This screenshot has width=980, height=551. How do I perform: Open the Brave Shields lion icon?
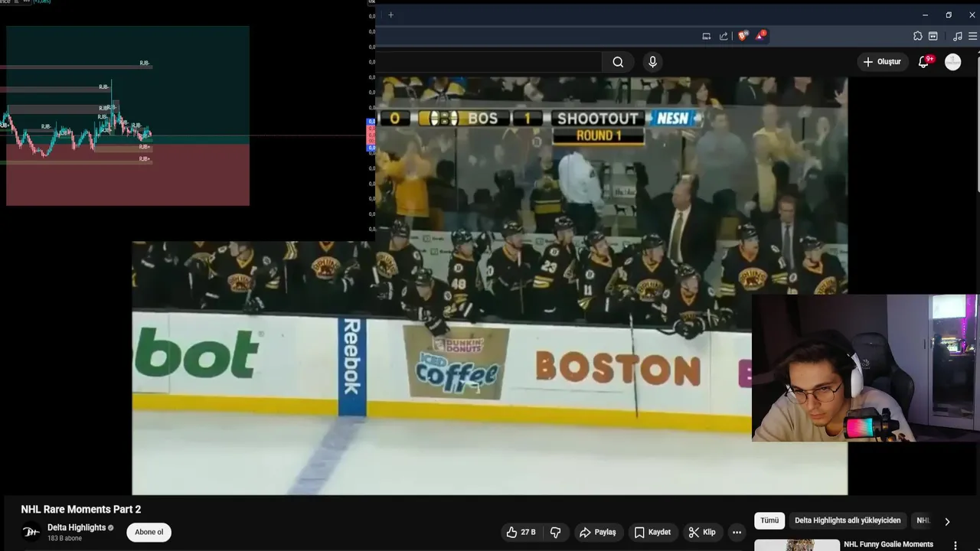click(x=743, y=36)
